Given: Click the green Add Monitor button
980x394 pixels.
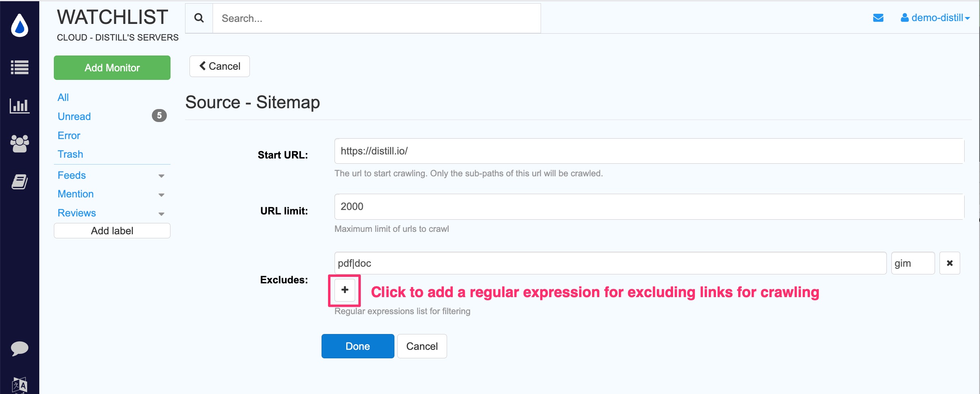Looking at the screenshot, I should 112,67.
